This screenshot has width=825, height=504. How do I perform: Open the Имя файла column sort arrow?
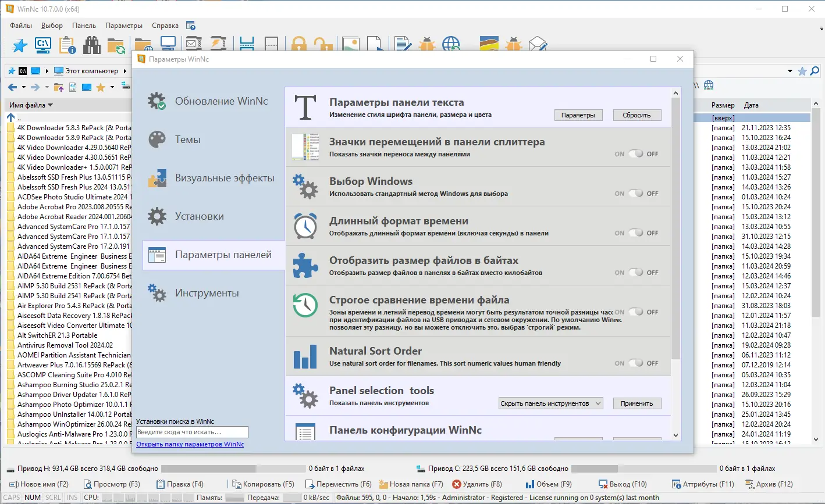50,105
